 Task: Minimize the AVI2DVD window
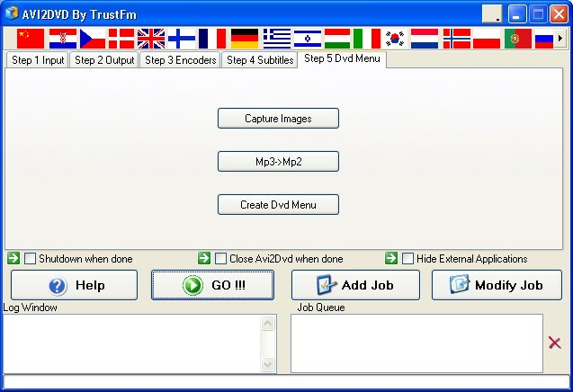click(x=517, y=14)
